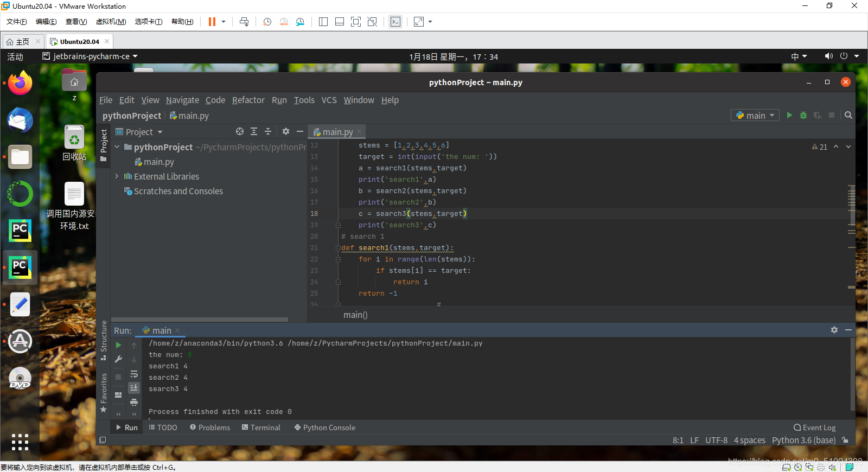Click the VMware pause icon in toolbar
This screenshot has height=472, width=868.
coord(212,22)
